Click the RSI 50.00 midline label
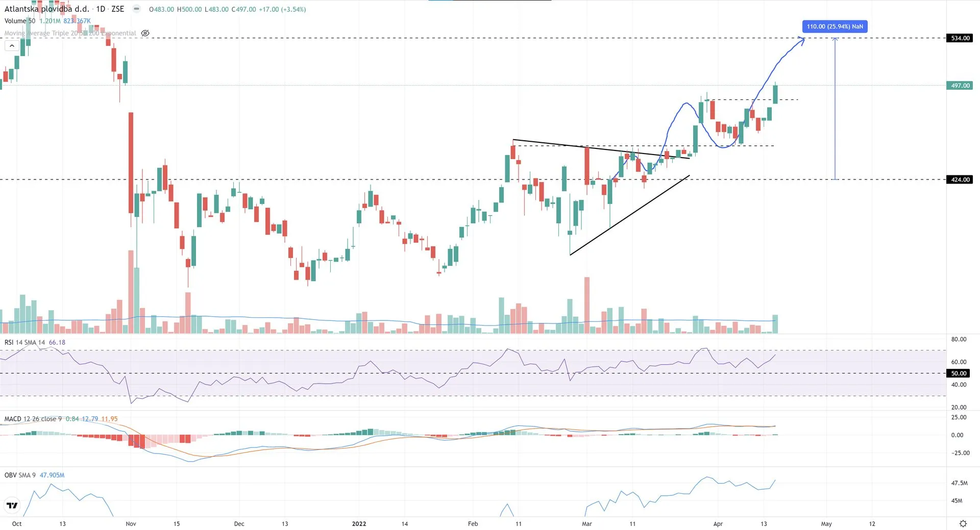Viewport: 980px width, 530px height. [959, 373]
